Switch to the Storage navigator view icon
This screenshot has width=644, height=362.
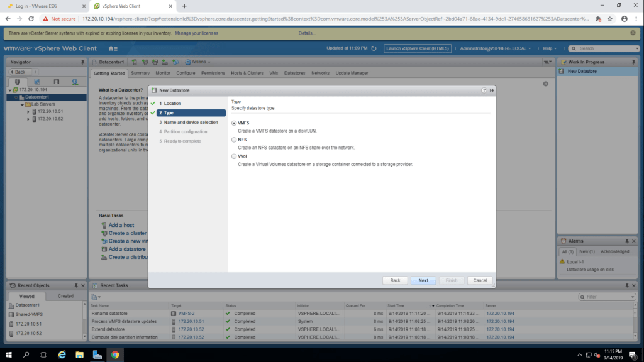tap(56, 82)
